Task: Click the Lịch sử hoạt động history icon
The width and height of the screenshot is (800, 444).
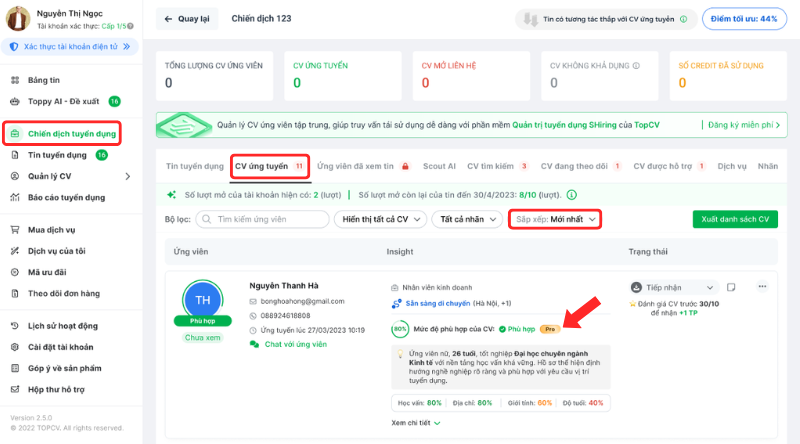Action: coord(15,326)
